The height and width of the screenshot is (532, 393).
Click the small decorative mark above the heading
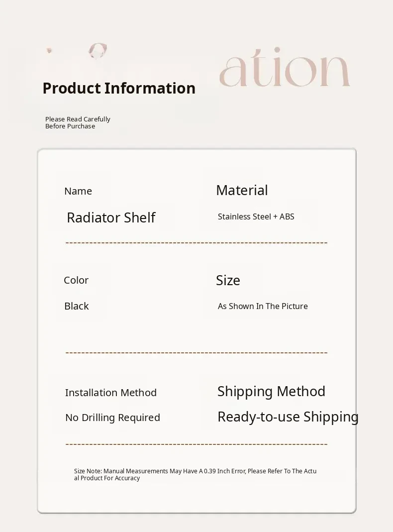point(98,50)
